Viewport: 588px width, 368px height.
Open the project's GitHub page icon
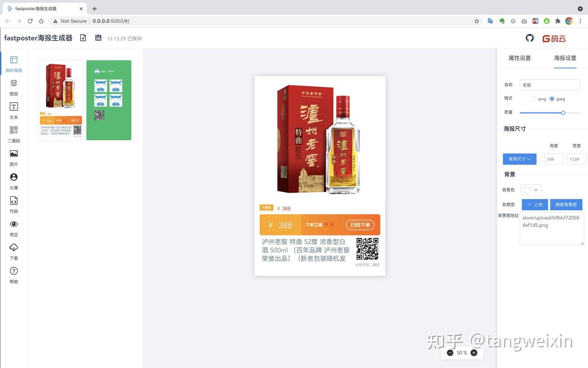530,38
